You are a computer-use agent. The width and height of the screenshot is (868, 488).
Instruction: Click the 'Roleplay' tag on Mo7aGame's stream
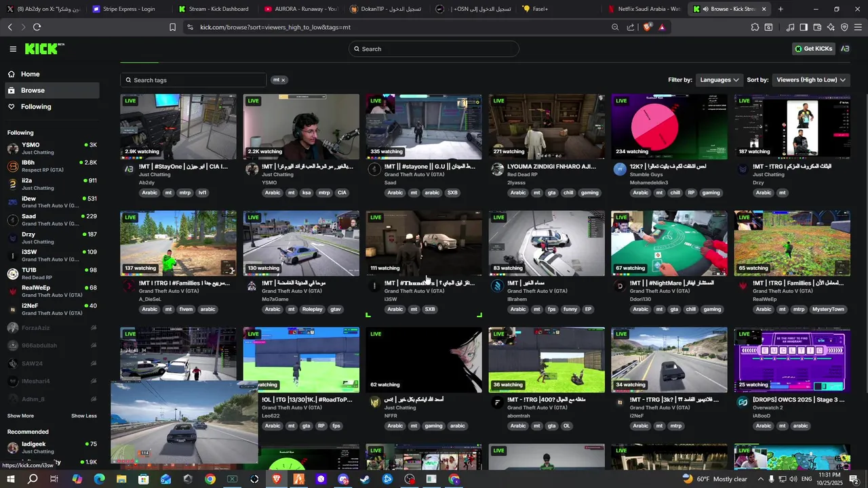[x=313, y=309]
